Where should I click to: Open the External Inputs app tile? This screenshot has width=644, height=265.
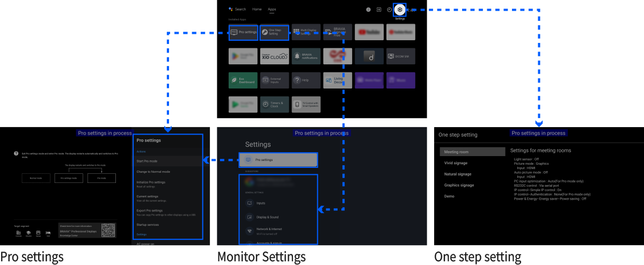point(275,80)
